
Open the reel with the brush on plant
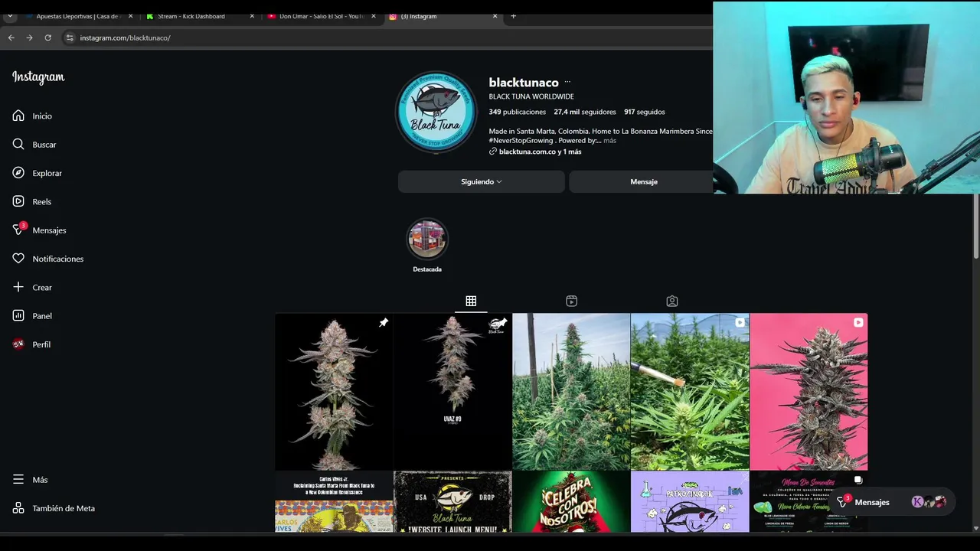690,392
